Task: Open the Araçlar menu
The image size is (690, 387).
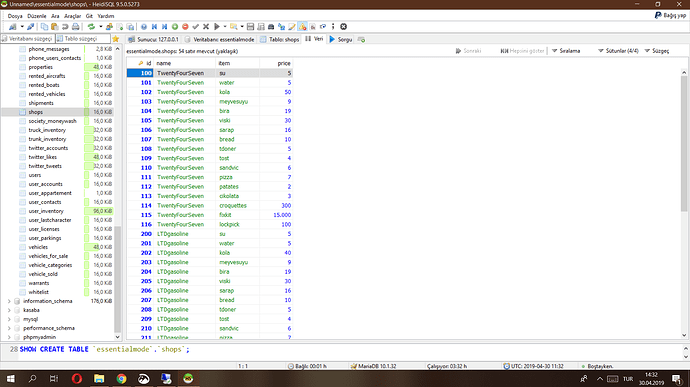Action: pos(73,16)
